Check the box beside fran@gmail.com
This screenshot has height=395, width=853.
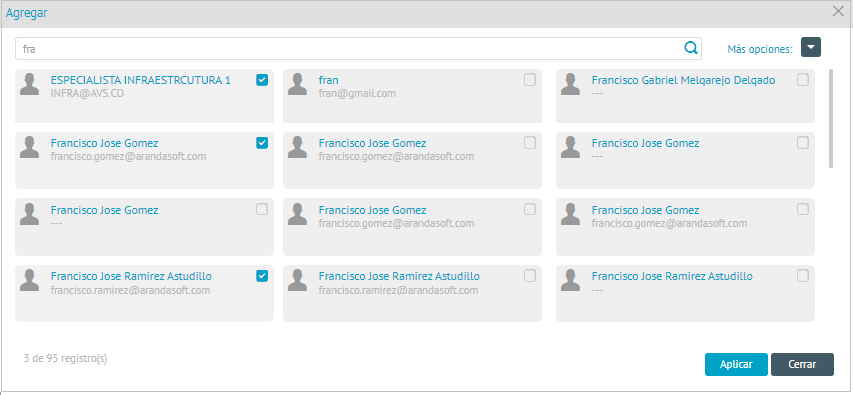coord(529,80)
